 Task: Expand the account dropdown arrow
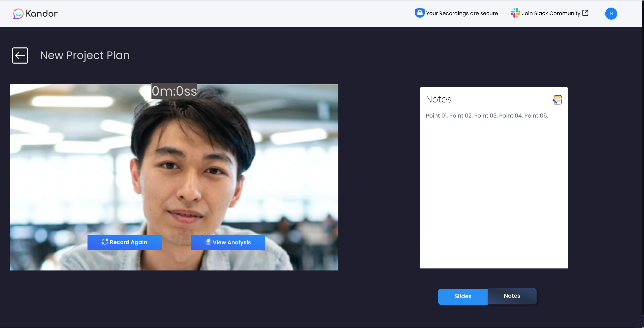tap(623, 13)
